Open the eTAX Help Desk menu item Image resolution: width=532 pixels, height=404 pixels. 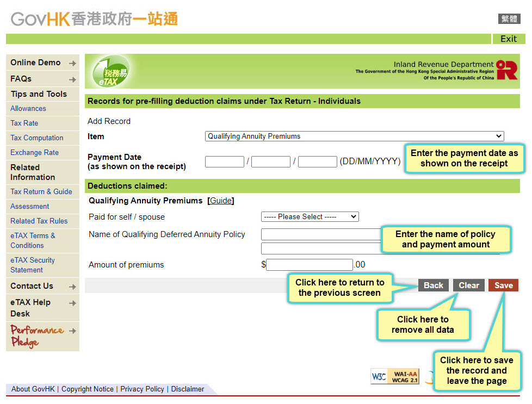click(x=30, y=308)
